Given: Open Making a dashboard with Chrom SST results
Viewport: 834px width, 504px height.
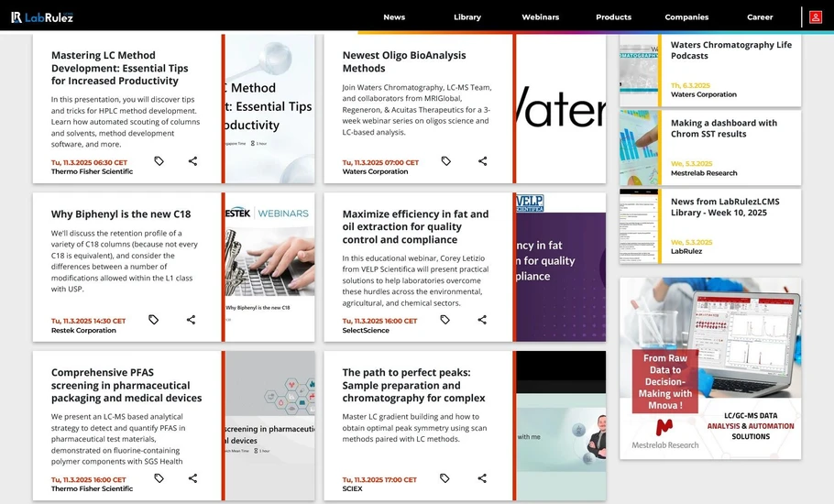Looking at the screenshot, I should tap(724, 128).
